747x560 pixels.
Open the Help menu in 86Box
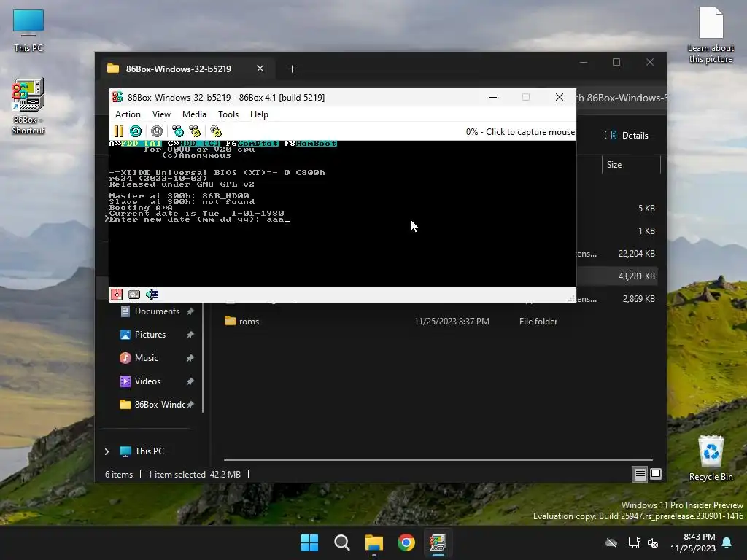coord(259,114)
